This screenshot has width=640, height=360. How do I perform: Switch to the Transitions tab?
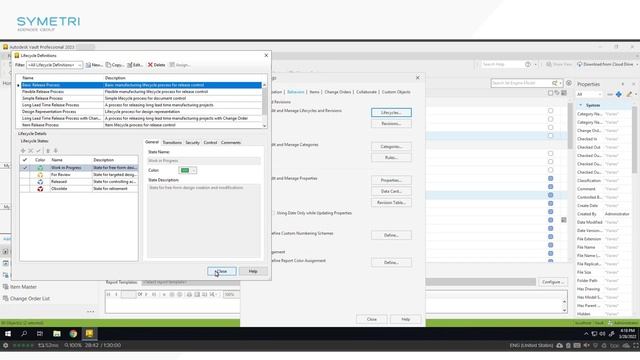(x=172, y=142)
